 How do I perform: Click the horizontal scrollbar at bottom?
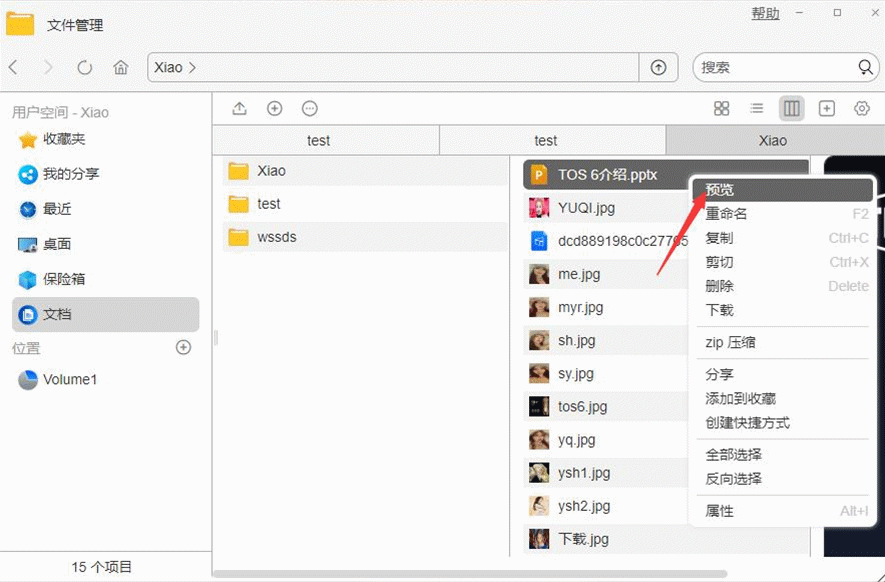pos(470,574)
